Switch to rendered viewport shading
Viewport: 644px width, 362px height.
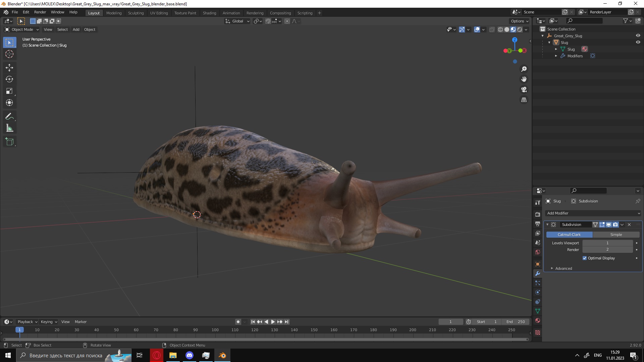click(520, 29)
